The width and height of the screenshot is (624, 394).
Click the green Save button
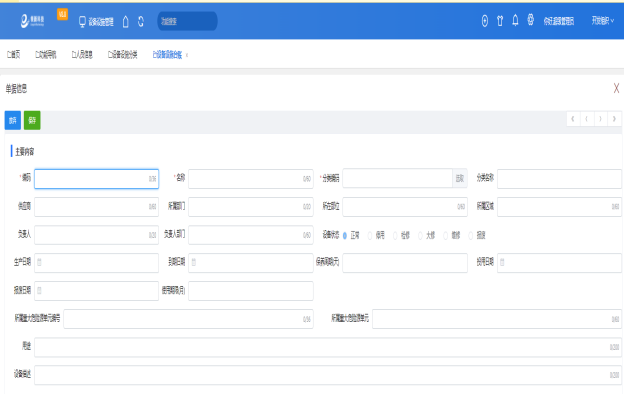point(32,120)
